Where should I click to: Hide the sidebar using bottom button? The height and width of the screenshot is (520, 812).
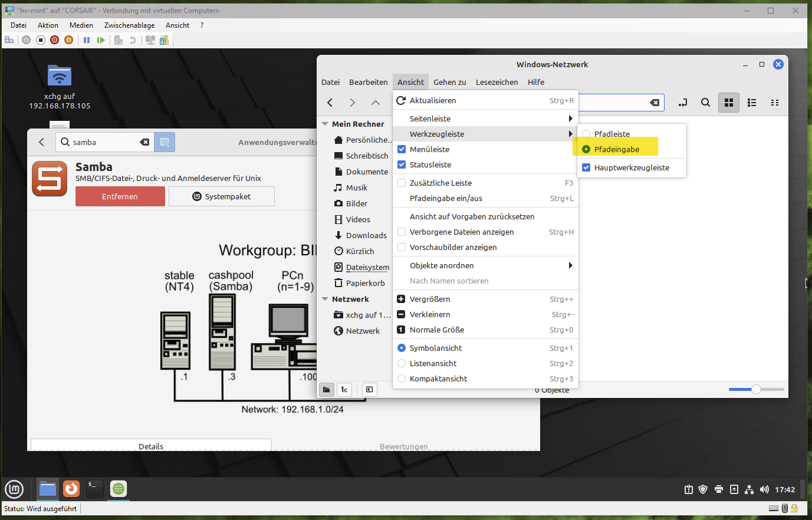click(x=369, y=390)
